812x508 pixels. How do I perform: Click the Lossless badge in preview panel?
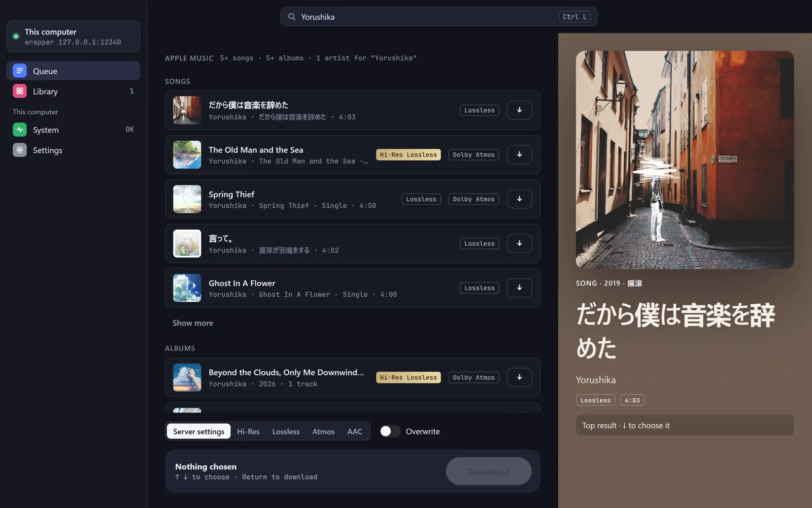[595, 400]
